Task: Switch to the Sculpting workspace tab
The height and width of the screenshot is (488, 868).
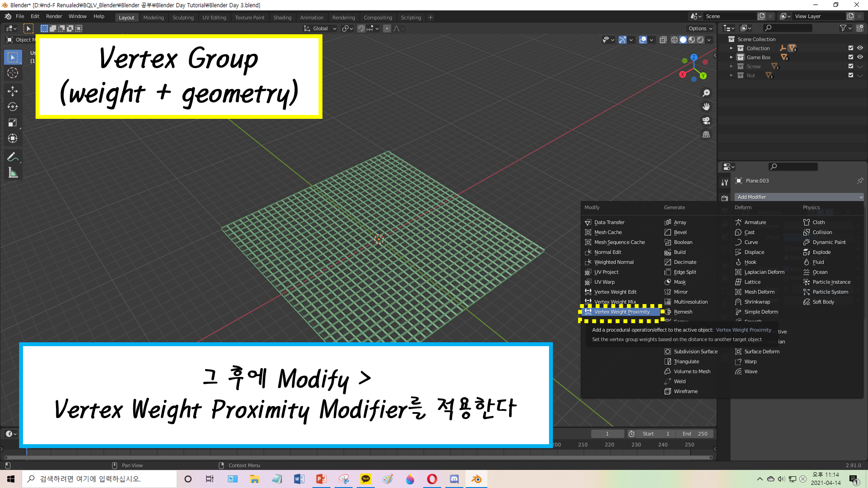Action: (183, 18)
